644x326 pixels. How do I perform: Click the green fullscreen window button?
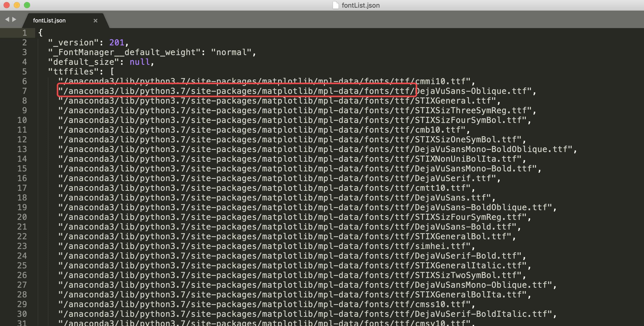click(x=27, y=5)
